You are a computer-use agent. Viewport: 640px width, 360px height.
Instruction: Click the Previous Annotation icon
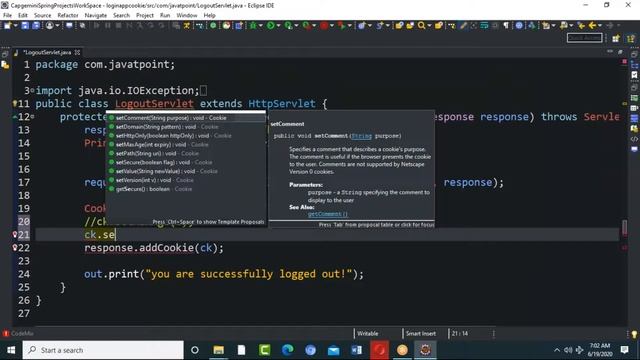coord(564,25)
